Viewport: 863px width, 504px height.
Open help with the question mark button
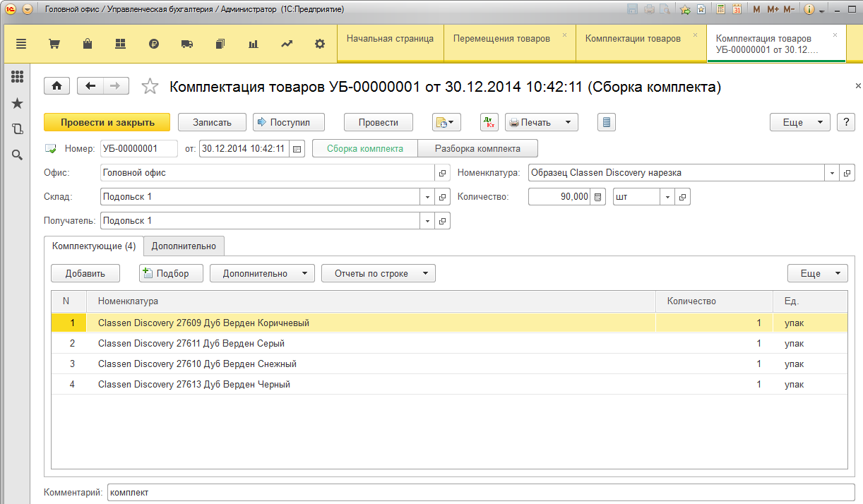[x=846, y=122]
